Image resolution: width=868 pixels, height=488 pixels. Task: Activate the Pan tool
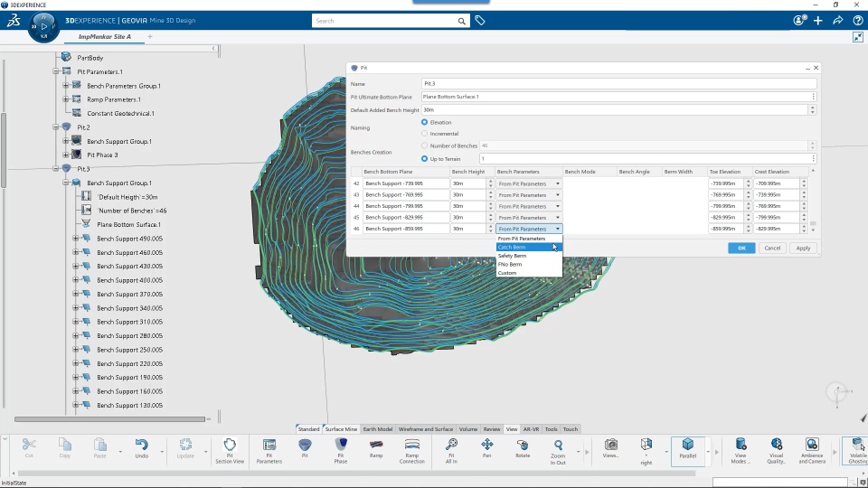pyautogui.click(x=486, y=448)
